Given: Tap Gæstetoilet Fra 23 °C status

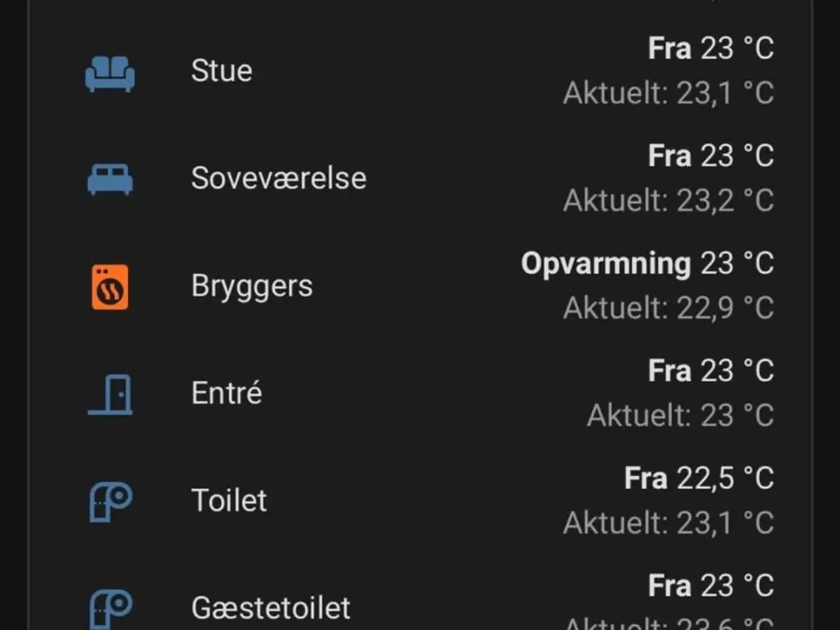Looking at the screenshot, I should (711, 586).
